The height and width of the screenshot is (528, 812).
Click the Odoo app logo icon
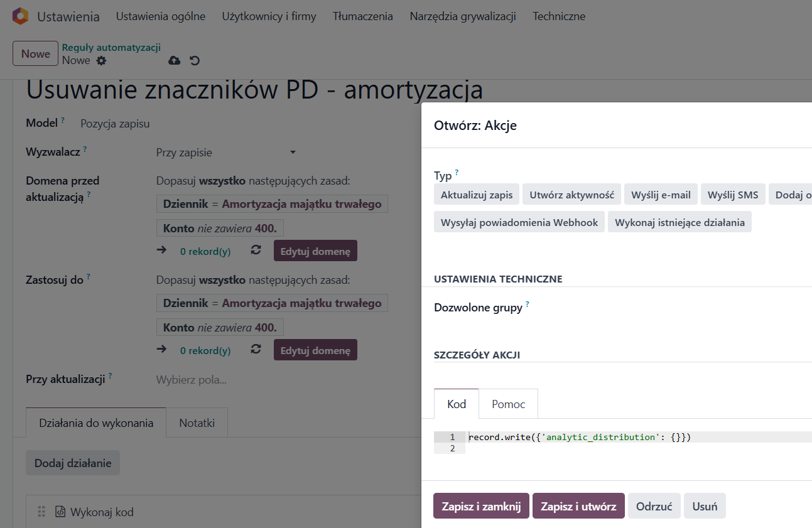(20, 16)
